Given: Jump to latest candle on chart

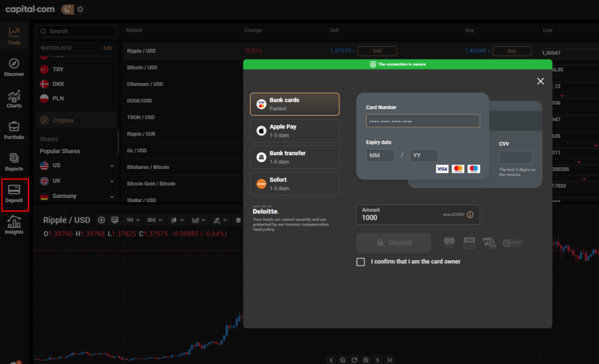Looking at the screenshot, I should point(390,360).
